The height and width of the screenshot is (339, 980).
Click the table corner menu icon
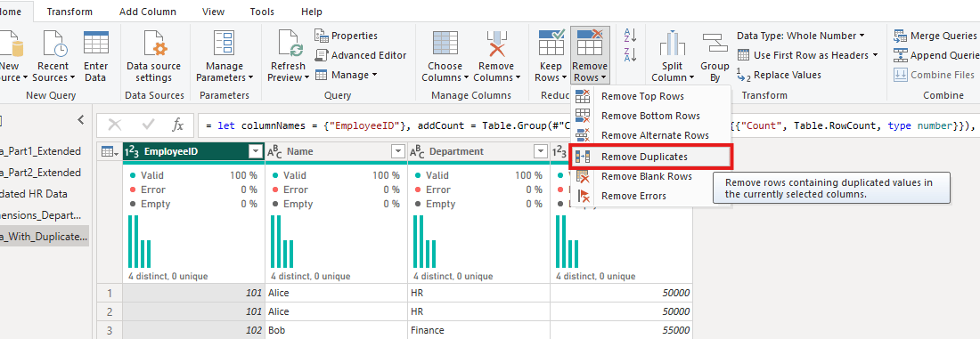pyautogui.click(x=110, y=152)
